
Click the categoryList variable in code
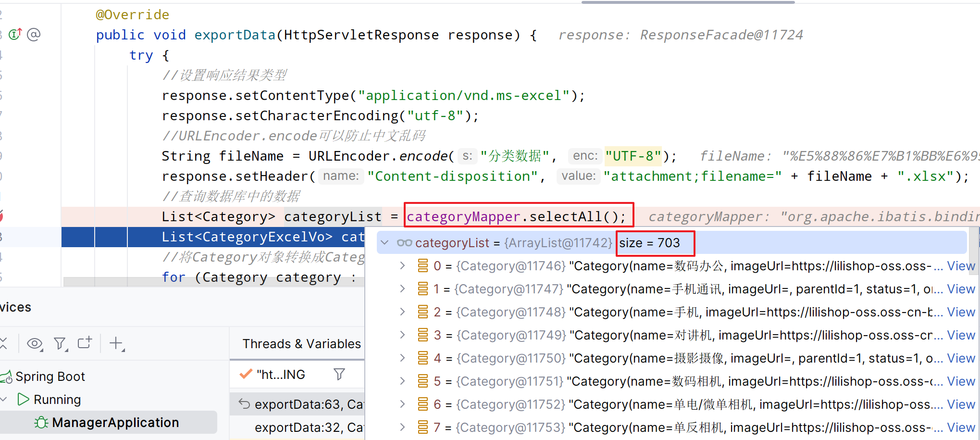[333, 216]
